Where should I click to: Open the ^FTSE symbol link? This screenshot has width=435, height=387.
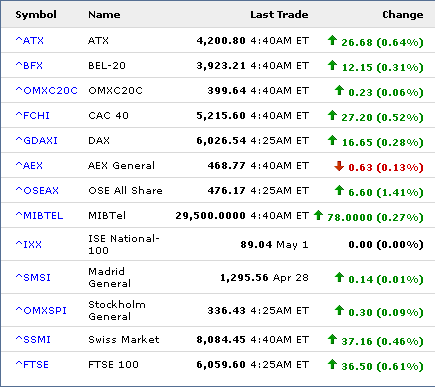tap(32, 364)
